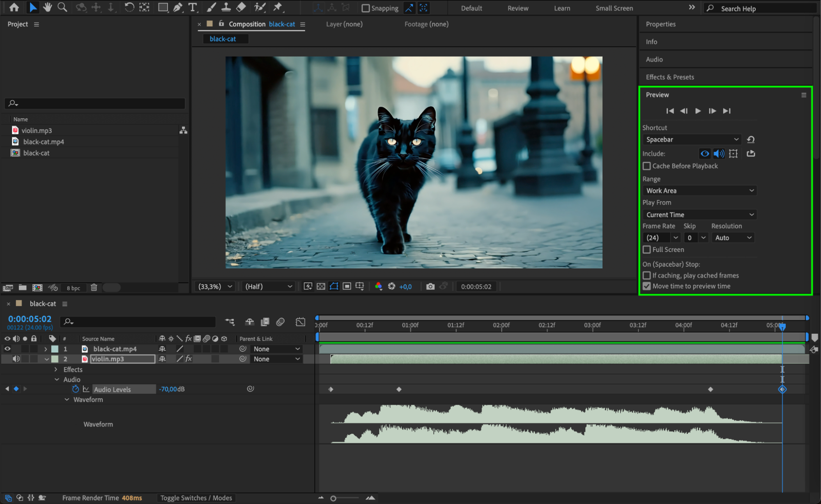Click the timeline zoom slider handle
Viewport: 821px width, 504px height.
(x=333, y=498)
